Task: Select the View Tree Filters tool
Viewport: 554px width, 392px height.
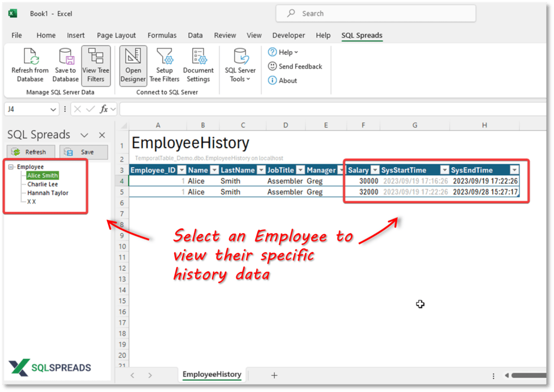Action: 96,64
